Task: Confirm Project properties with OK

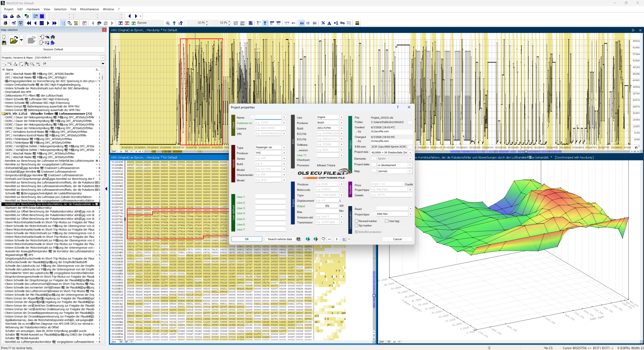Action: click(247, 239)
